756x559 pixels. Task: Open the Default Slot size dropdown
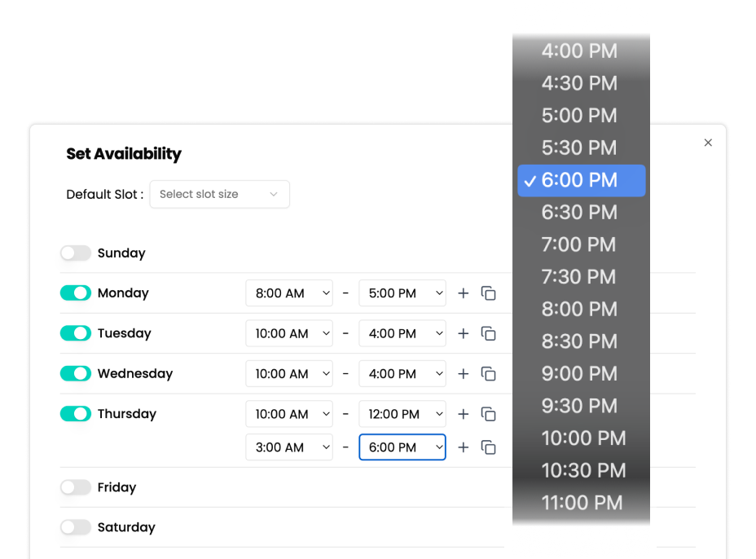click(219, 194)
